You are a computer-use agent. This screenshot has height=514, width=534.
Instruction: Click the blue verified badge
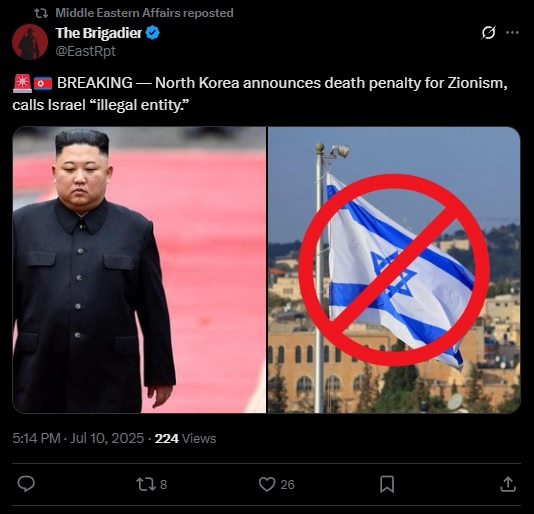(152, 33)
